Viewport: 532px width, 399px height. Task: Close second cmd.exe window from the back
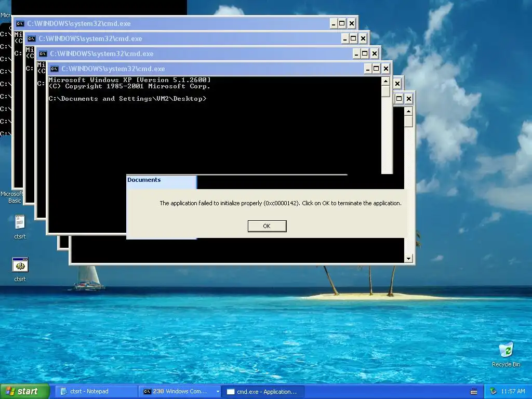coord(363,38)
